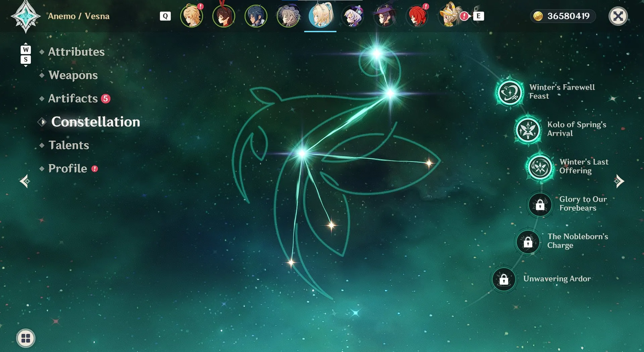
Task: Click the Mora balance 36580419
Action: 563,16
